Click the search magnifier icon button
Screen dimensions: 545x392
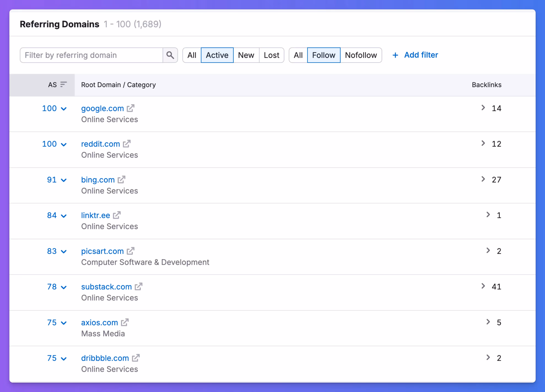pyautogui.click(x=170, y=55)
